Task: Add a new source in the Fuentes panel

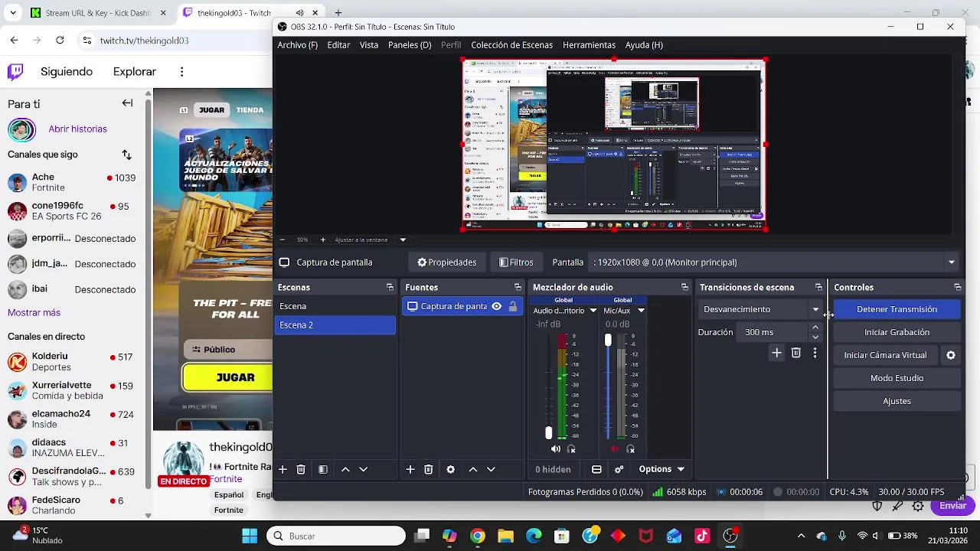Action: [x=410, y=469]
